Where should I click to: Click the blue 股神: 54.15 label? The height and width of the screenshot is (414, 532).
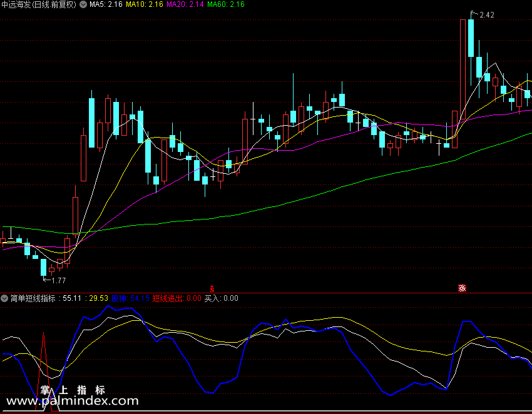(130, 298)
